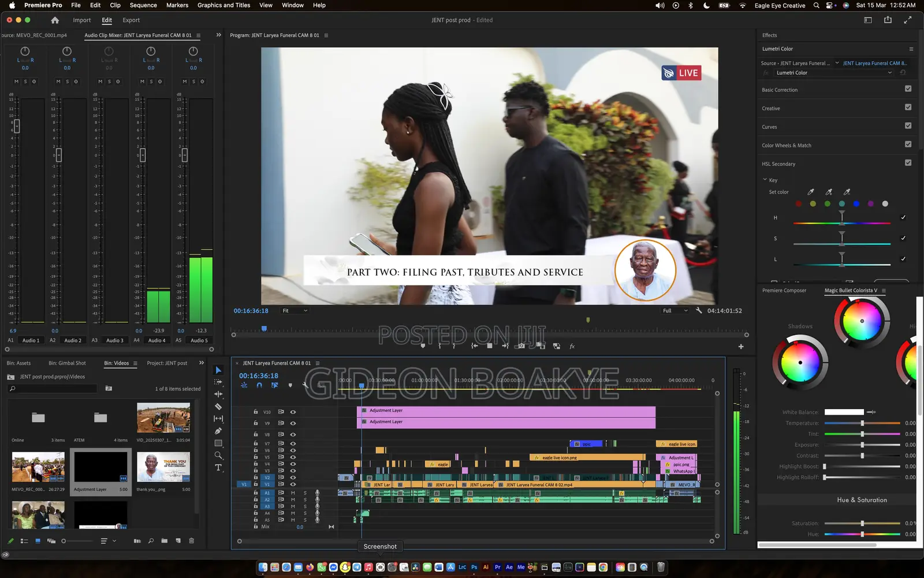Switch Project panel to Icon view
The width and height of the screenshot is (924, 578).
(38, 541)
